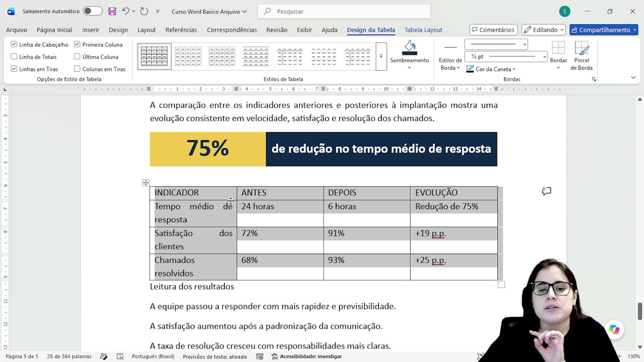Click the Bordas grid icon
Screen dimensions: 644x362
558,48
